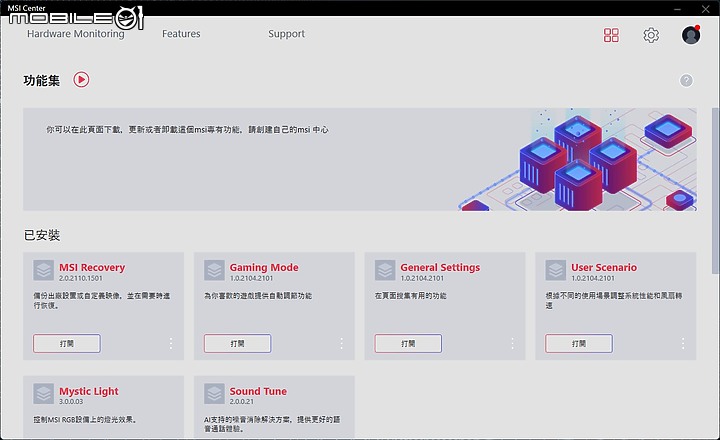Select the User Scenario title
This screenshot has width=720, height=440.
(x=604, y=267)
